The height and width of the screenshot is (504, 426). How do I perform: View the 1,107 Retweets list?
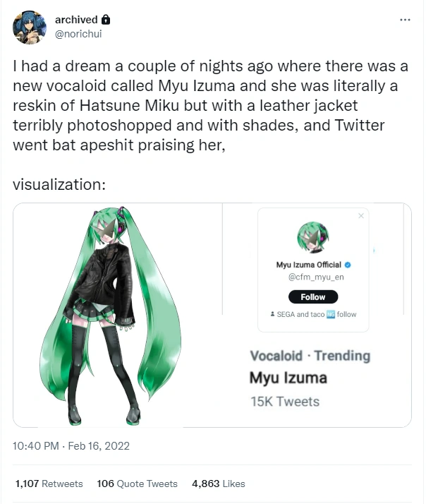click(x=49, y=484)
